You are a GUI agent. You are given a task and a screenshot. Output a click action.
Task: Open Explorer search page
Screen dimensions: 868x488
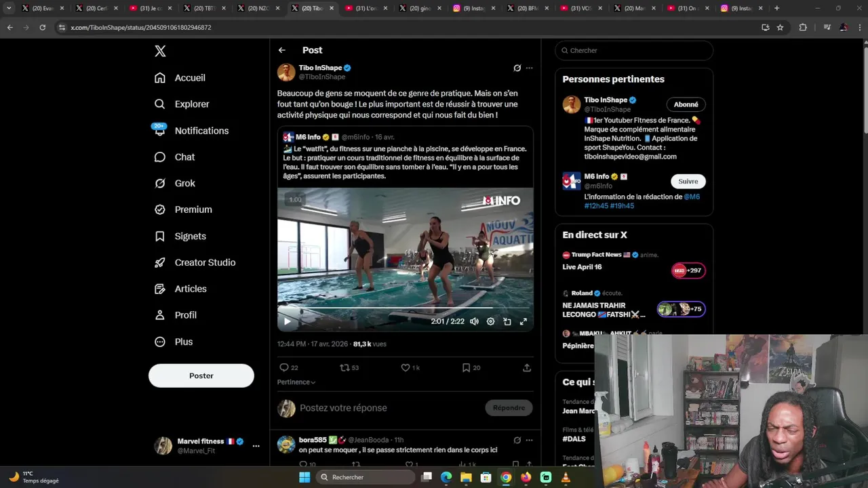pos(182,104)
